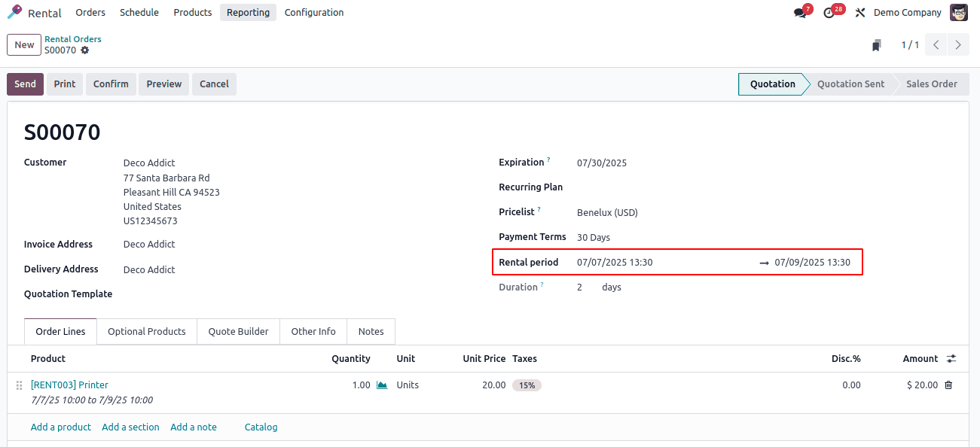Open the Reporting menu
This screenshot has height=447, width=980.
coord(248,12)
